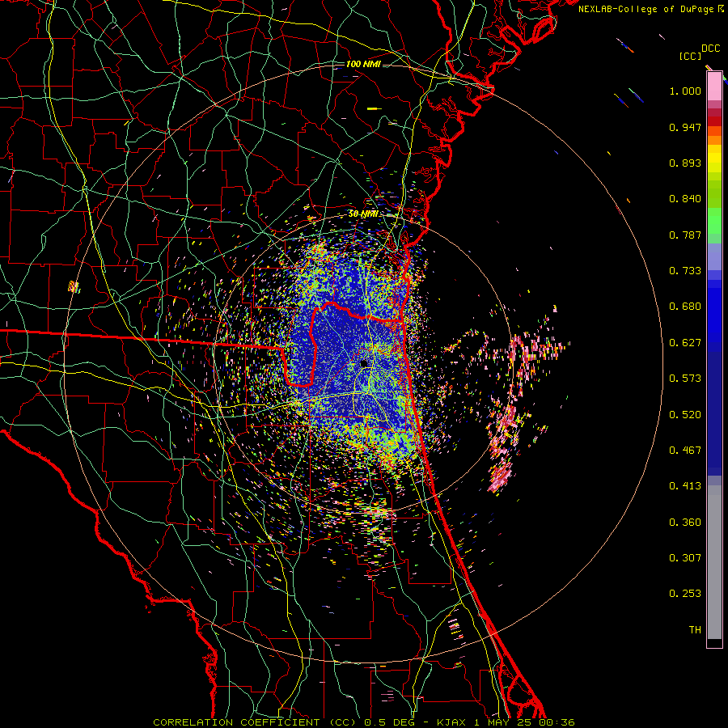Image resolution: width=728 pixels, height=728 pixels.
Task: Pick the light pink color band near 1.000
Action: coord(714,87)
